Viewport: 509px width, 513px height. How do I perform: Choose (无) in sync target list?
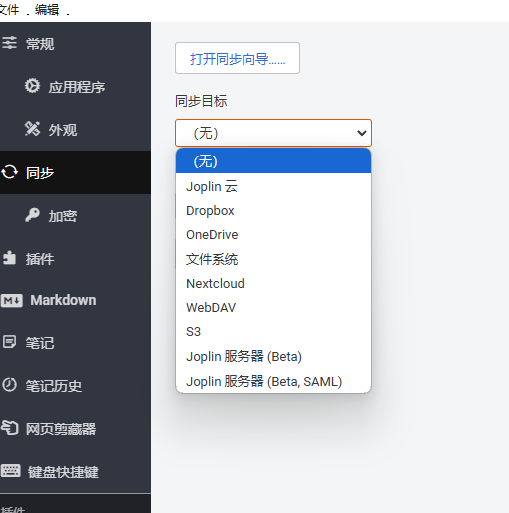[x=273, y=161]
